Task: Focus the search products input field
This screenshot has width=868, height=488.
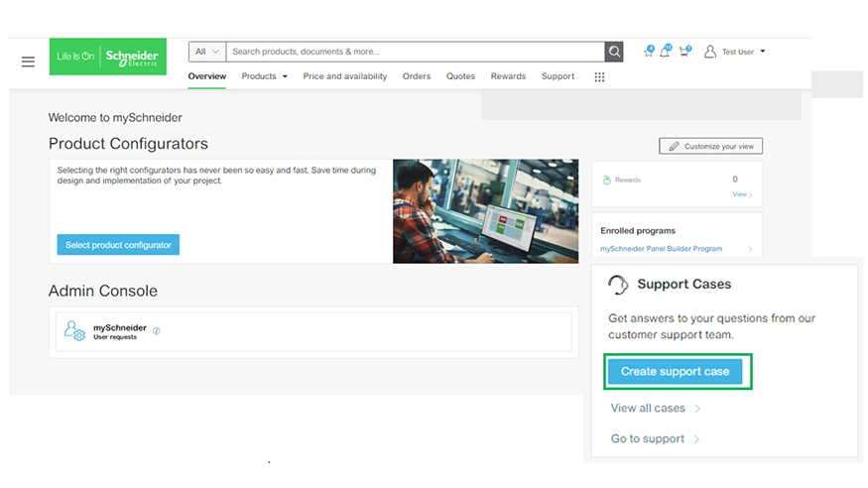Action: click(416, 52)
